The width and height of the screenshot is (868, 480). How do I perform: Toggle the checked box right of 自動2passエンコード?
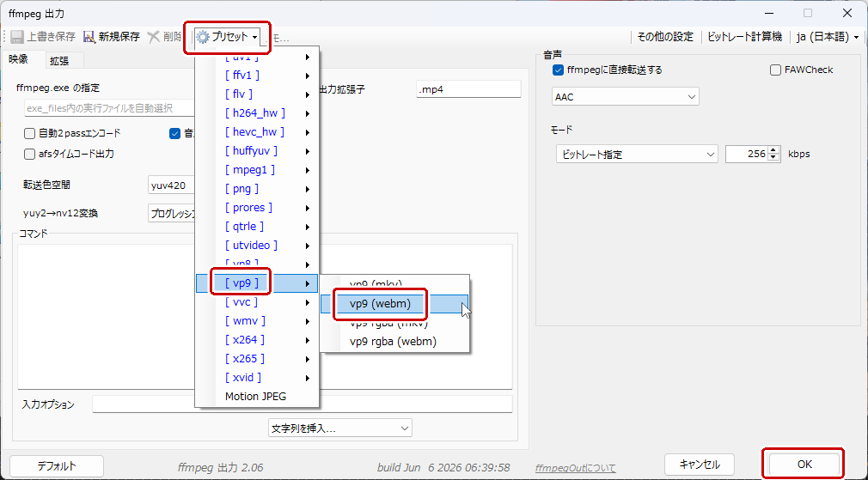tap(175, 133)
